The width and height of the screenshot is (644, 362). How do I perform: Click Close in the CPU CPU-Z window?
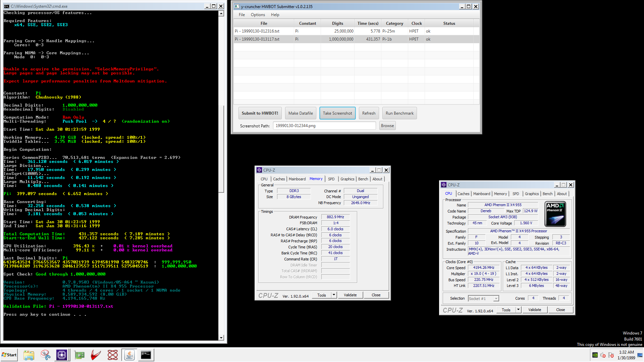[x=560, y=310]
